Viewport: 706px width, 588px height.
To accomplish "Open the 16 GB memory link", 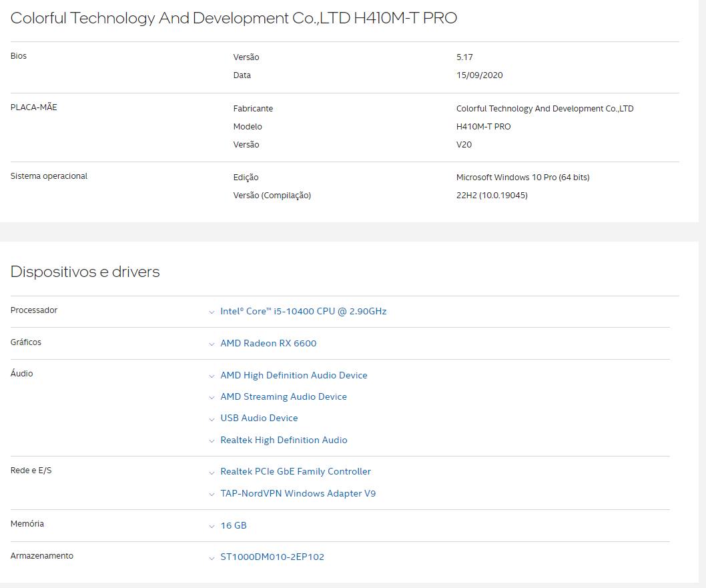I will coord(234,525).
